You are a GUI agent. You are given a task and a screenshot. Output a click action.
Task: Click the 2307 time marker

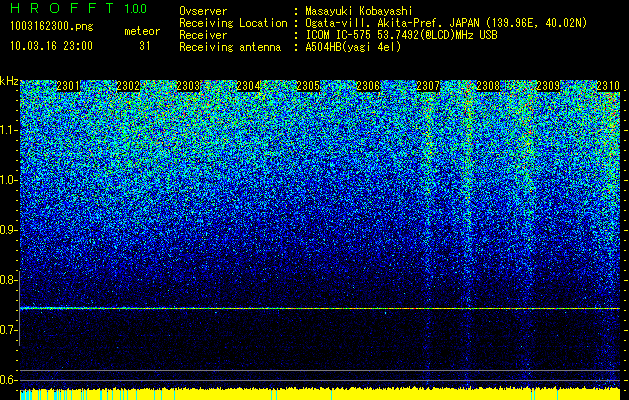tap(428, 86)
